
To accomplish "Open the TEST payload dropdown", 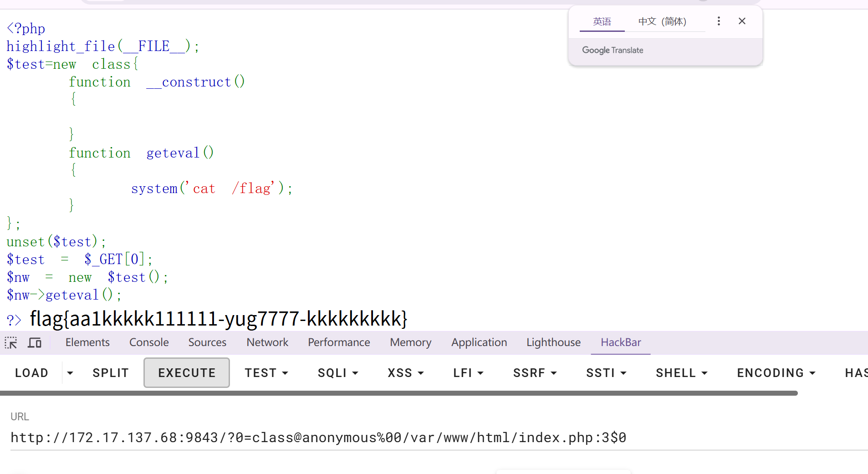I will (267, 372).
